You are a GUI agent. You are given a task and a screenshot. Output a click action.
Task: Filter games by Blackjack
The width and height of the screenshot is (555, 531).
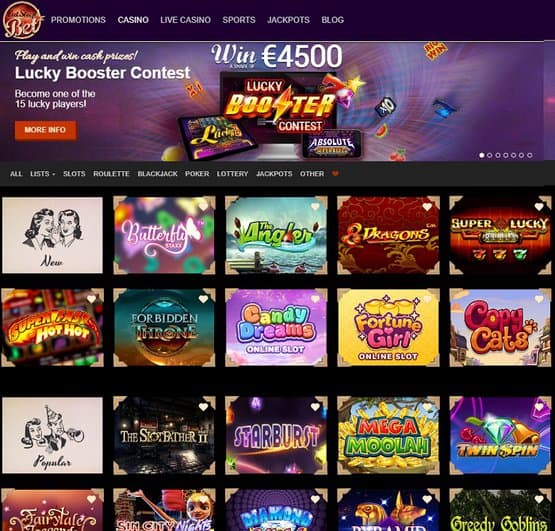click(158, 174)
